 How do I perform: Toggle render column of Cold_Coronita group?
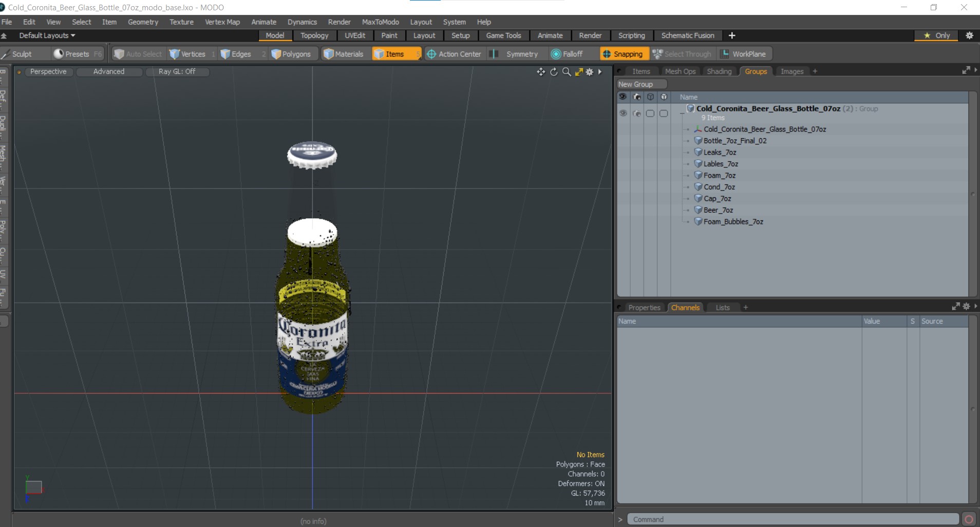pos(637,114)
